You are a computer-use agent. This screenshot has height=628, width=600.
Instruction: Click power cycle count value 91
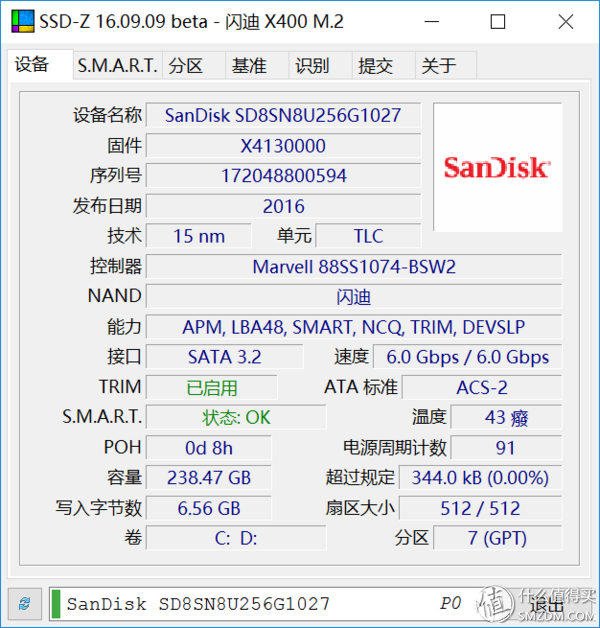pos(506,448)
